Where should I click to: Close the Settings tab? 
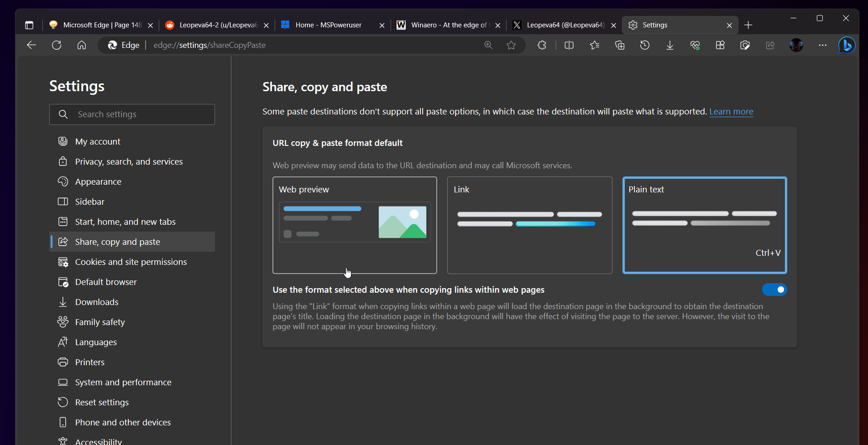(x=729, y=26)
